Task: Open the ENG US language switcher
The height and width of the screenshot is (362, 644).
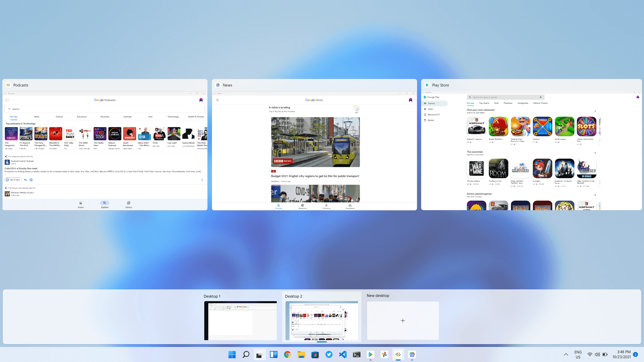Action: (578, 354)
